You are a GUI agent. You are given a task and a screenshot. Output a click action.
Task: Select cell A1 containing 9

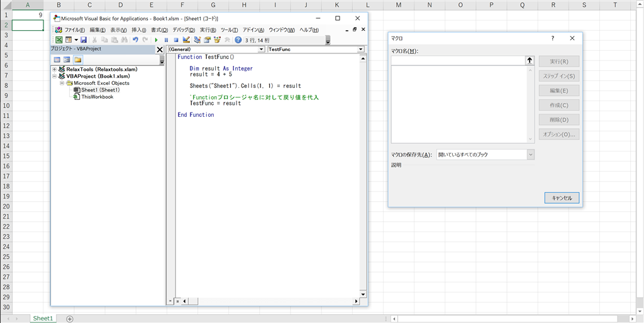pos(28,15)
